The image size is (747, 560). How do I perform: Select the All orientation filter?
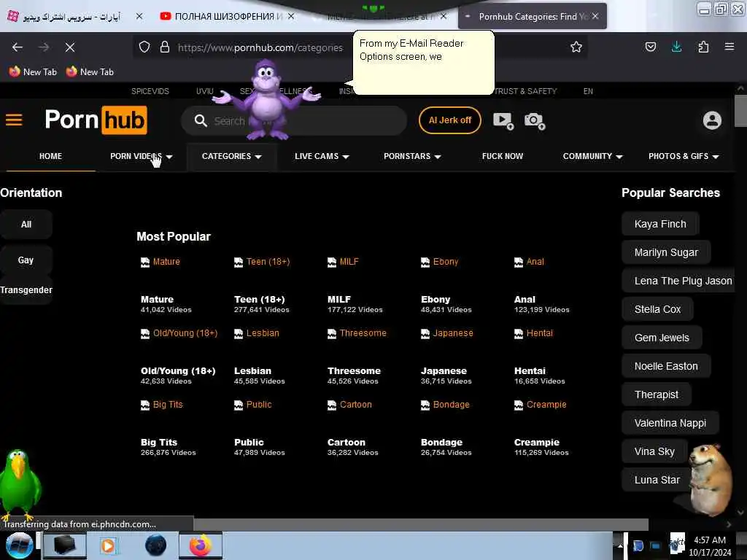point(26,225)
